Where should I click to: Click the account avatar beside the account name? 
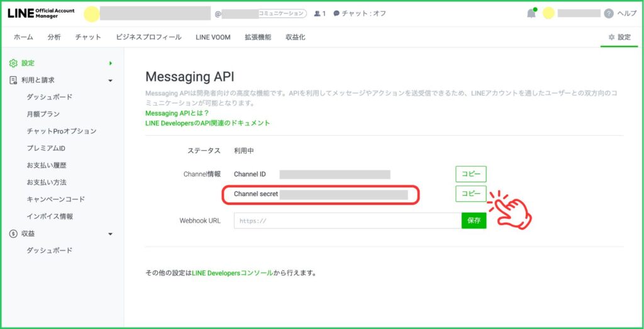92,14
